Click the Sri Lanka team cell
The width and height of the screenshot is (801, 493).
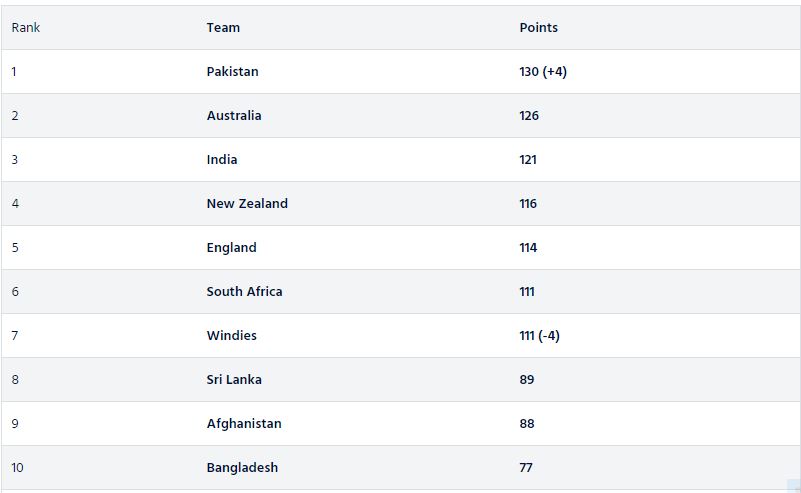click(234, 380)
